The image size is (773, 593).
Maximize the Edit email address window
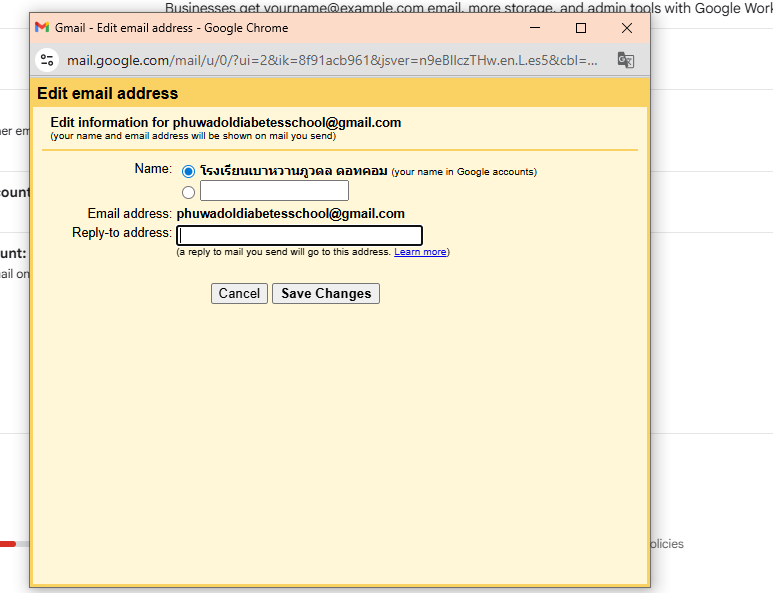[x=581, y=28]
